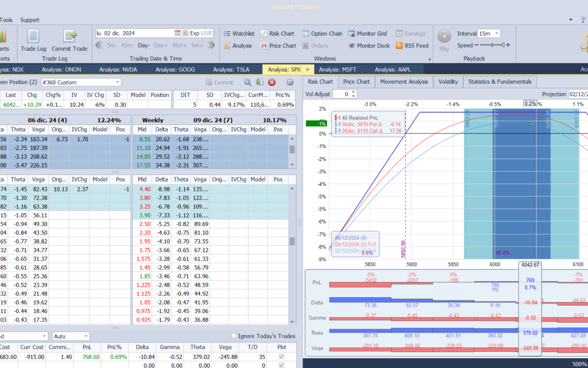588x368 pixels.
Task: Click the LIVE button in date field
Action: tap(207, 33)
